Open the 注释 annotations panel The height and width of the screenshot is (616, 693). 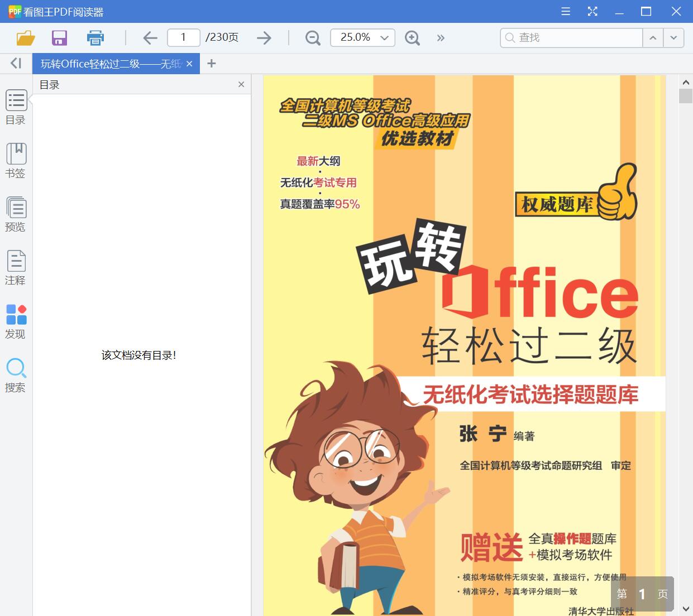click(16, 268)
